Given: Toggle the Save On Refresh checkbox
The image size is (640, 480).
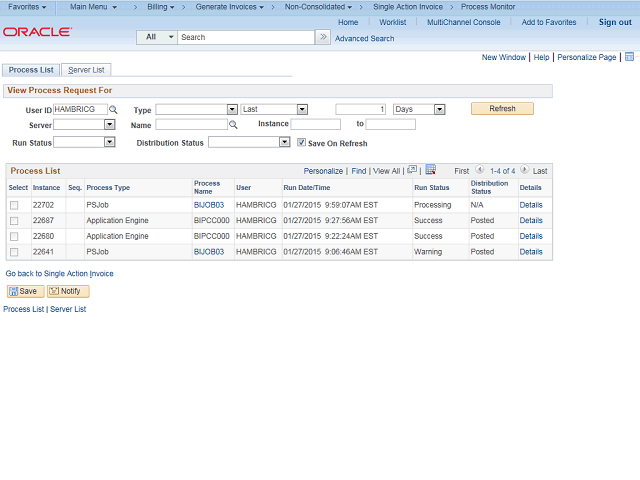Looking at the screenshot, I should coord(301,142).
